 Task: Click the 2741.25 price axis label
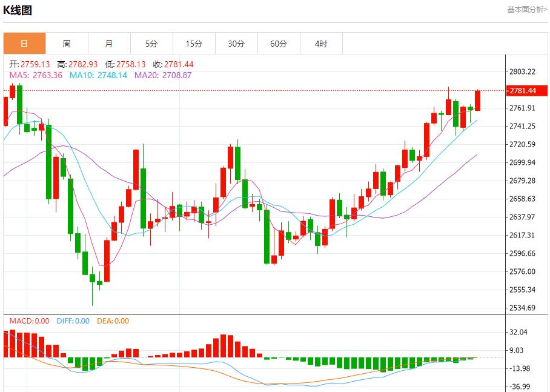[x=522, y=126]
